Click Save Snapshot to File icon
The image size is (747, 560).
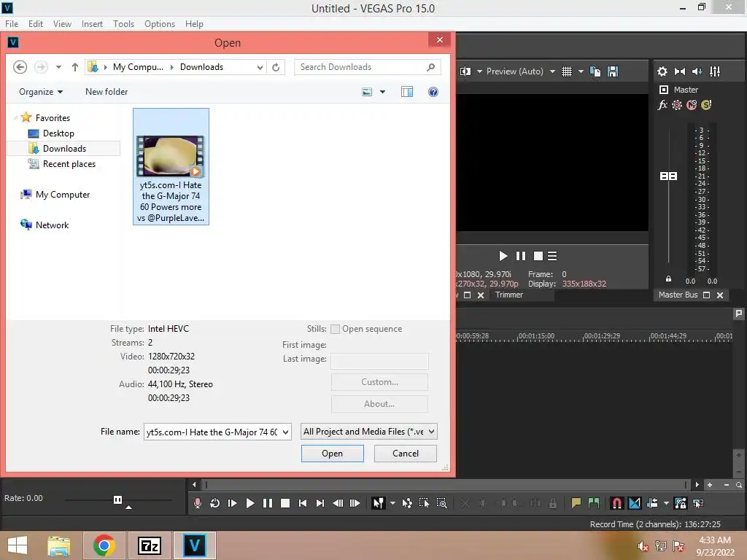click(613, 71)
